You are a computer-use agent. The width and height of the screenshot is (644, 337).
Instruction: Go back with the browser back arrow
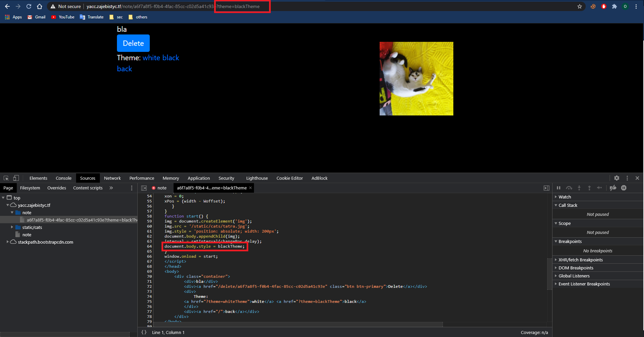[x=7, y=6]
